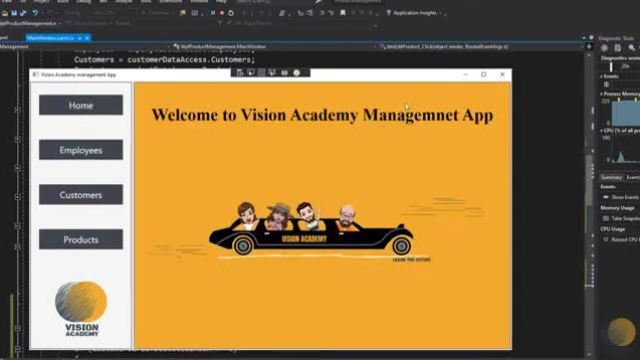This screenshot has width=640, height=360.
Task: Click the zoom magnifier icon in Diagnostic Tools
Action: (x=631, y=48)
